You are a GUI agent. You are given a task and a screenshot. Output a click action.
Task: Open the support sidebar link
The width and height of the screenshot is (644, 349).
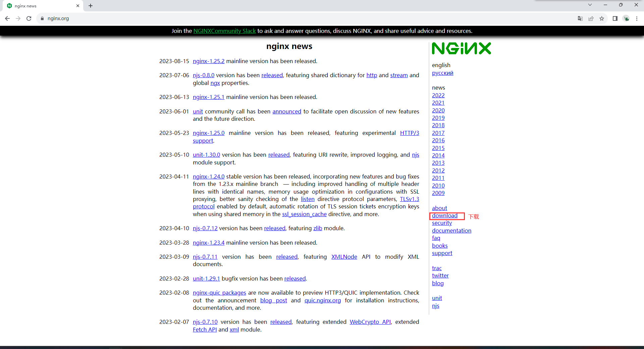click(x=442, y=253)
